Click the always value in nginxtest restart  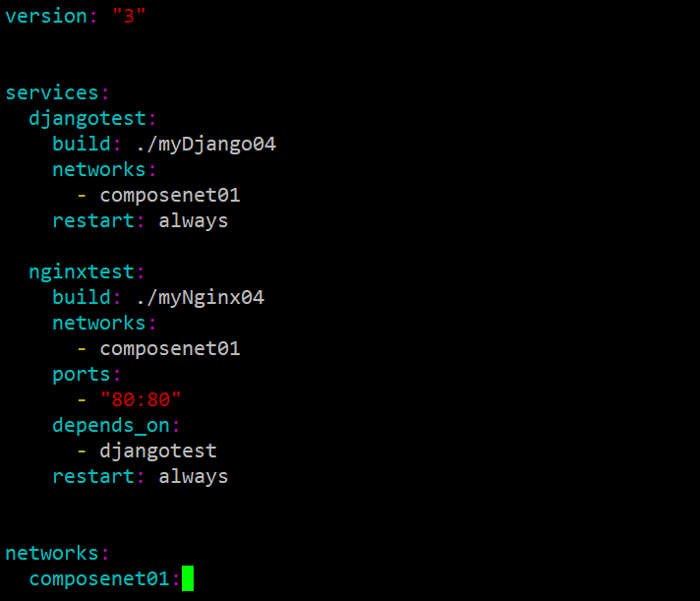pyautogui.click(x=193, y=476)
